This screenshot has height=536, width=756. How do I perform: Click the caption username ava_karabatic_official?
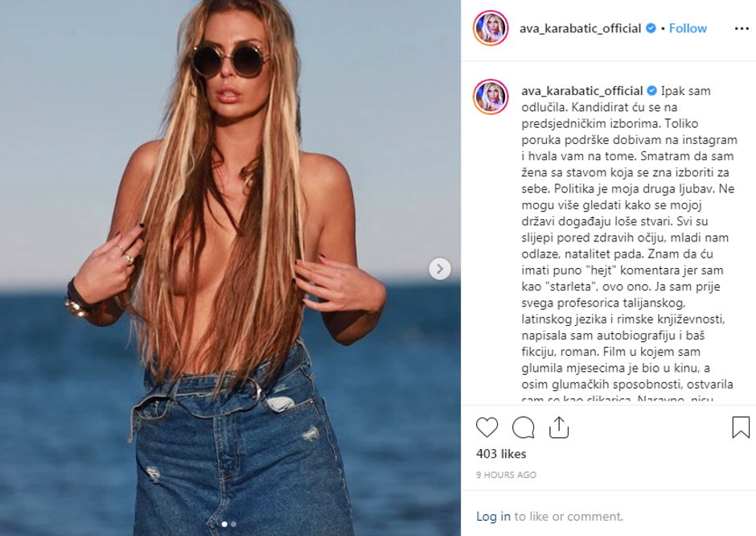582,91
